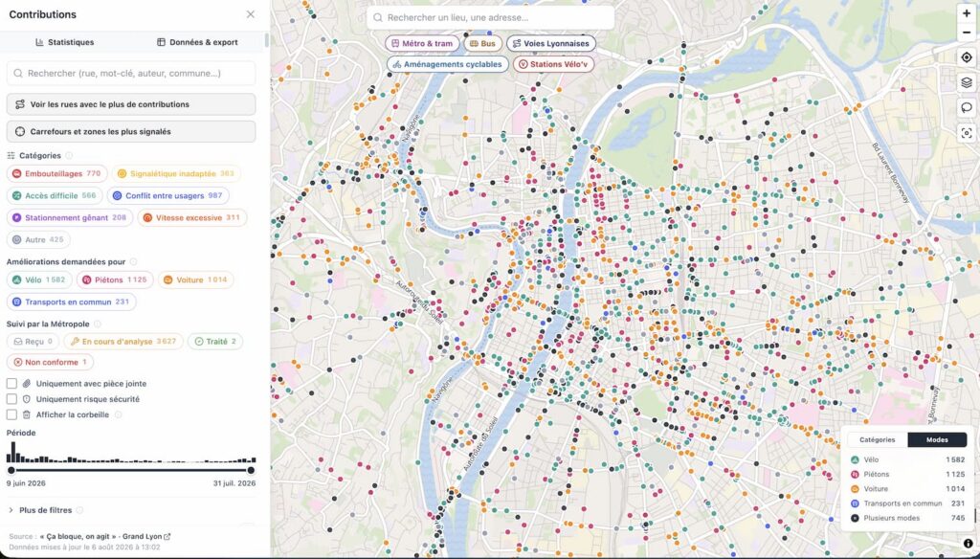The width and height of the screenshot is (980, 559).
Task: Click Plusieurs modes icon in legend
Action: [x=855, y=518]
